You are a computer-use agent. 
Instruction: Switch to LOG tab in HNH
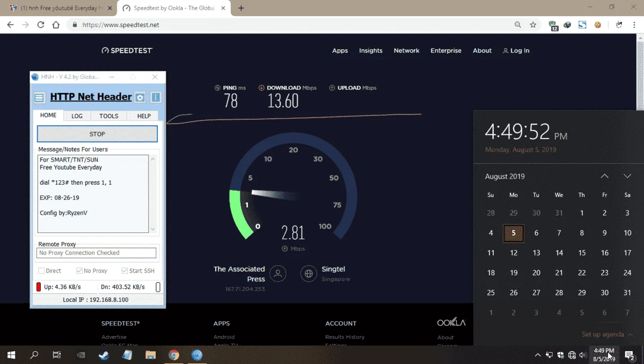[x=77, y=116]
